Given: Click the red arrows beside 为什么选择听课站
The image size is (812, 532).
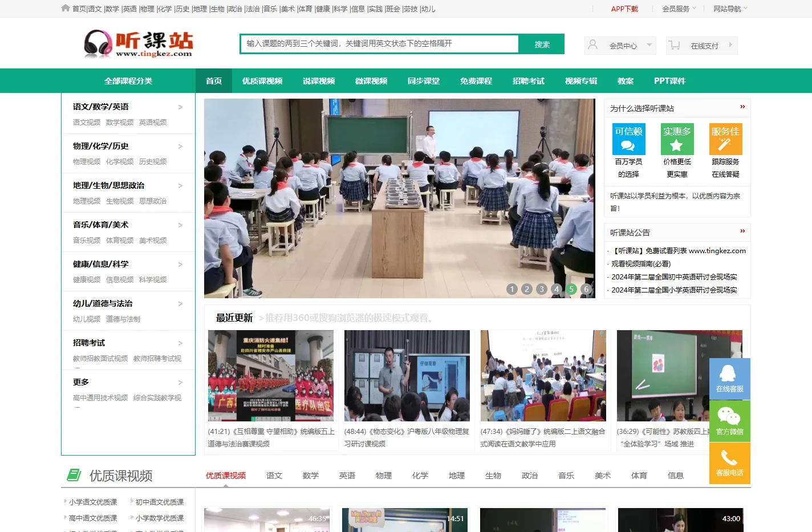Looking at the screenshot, I should [742, 107].
